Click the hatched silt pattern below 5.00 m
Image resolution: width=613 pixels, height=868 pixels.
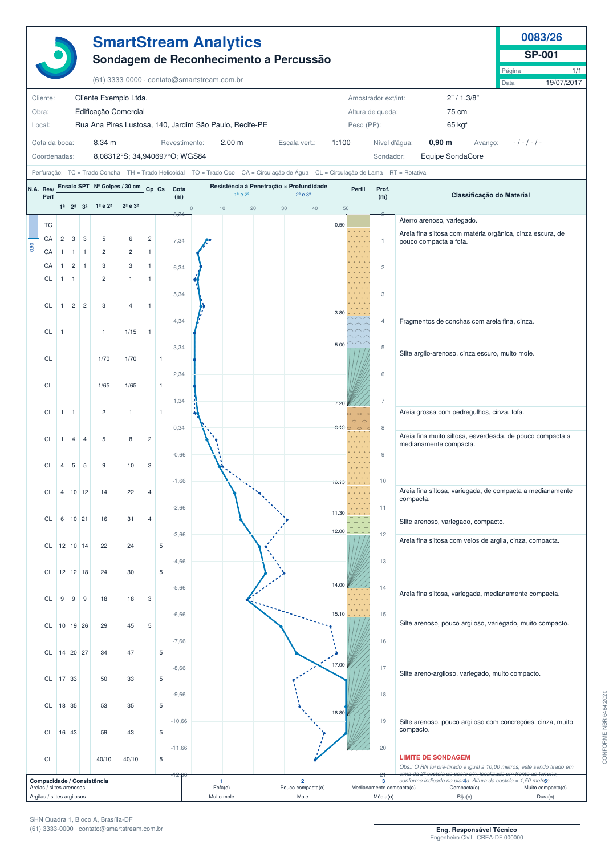(x=358, y=377)
